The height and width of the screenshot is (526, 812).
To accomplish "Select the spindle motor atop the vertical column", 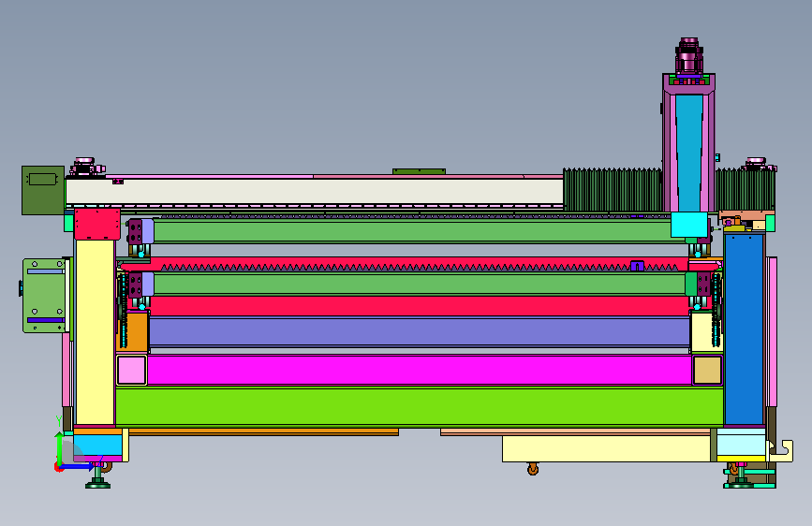I will coord(688,55).
